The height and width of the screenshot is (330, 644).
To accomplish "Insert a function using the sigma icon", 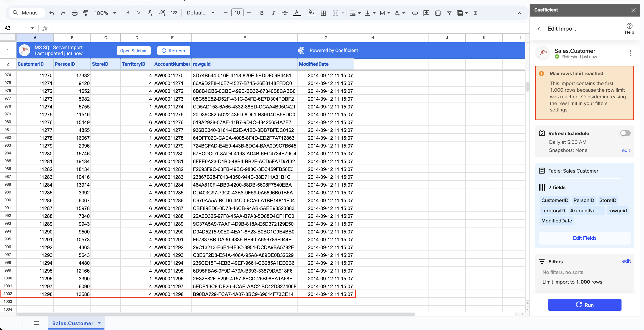I will (476, 13).
